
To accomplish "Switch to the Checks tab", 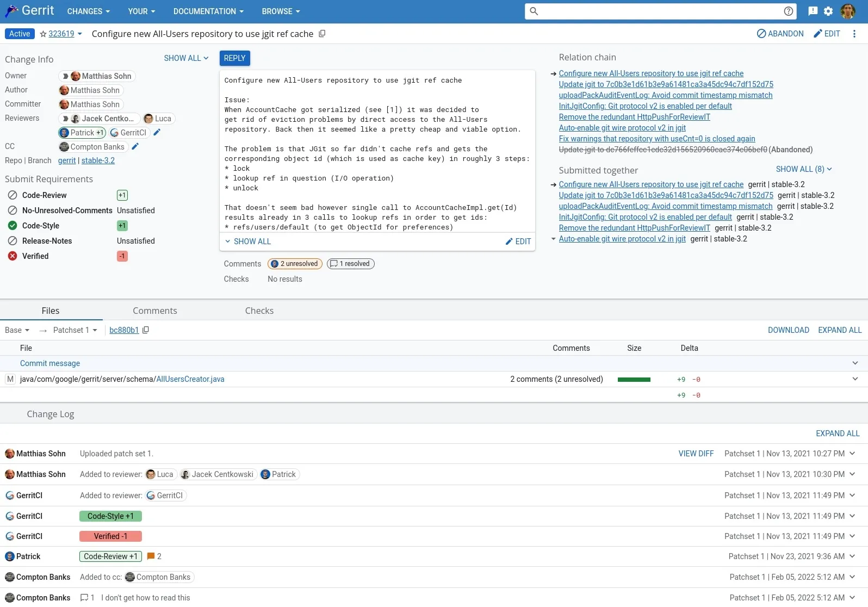I will 259,311.
